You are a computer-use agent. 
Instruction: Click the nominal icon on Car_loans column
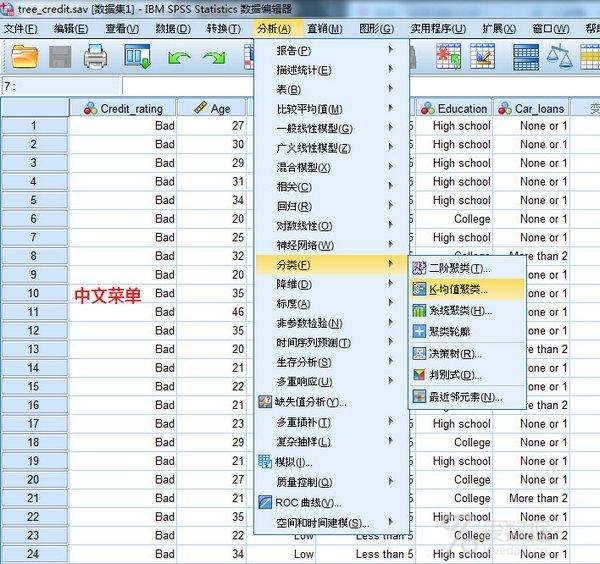pyautogui.click(x=505, y=109)
